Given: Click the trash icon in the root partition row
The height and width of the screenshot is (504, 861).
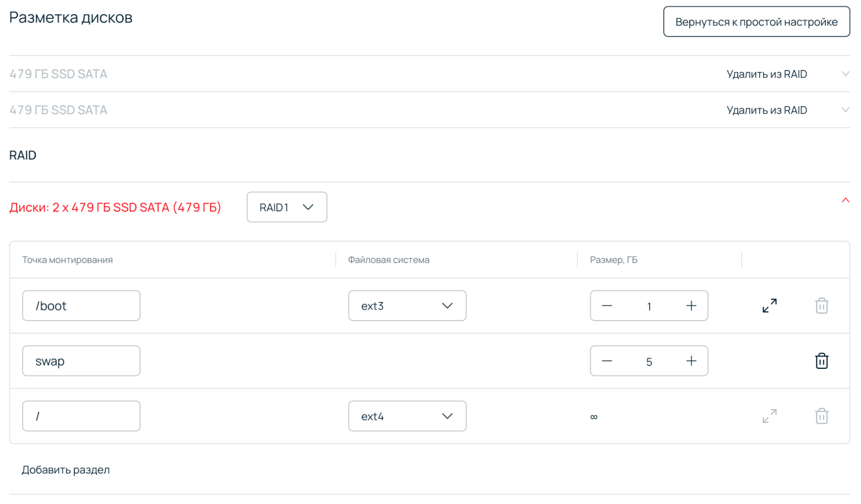Looking at the screenshot, I should tap(821, 416).
